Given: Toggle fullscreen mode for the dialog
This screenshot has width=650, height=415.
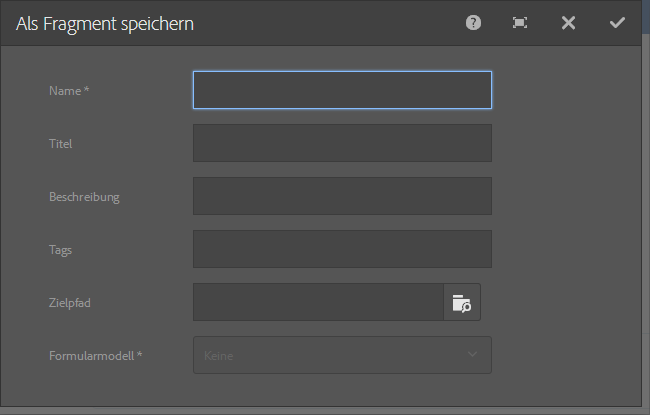Looking at the screenshot, I should pyautogui.click(x=520, y=23).
